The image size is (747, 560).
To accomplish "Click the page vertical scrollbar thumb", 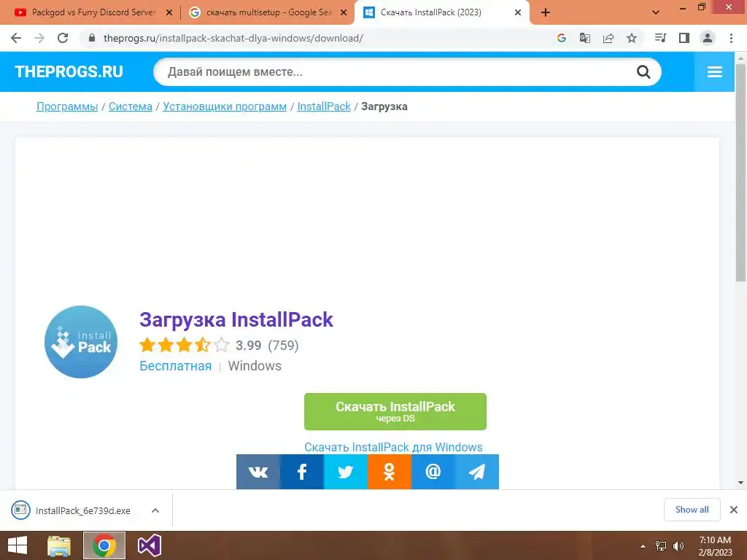I will (741, 172).
